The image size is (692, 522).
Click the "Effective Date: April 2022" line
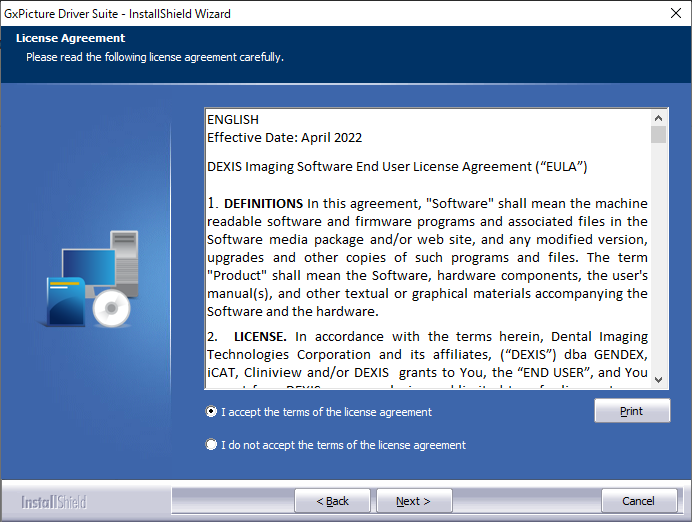coord(285,137)
